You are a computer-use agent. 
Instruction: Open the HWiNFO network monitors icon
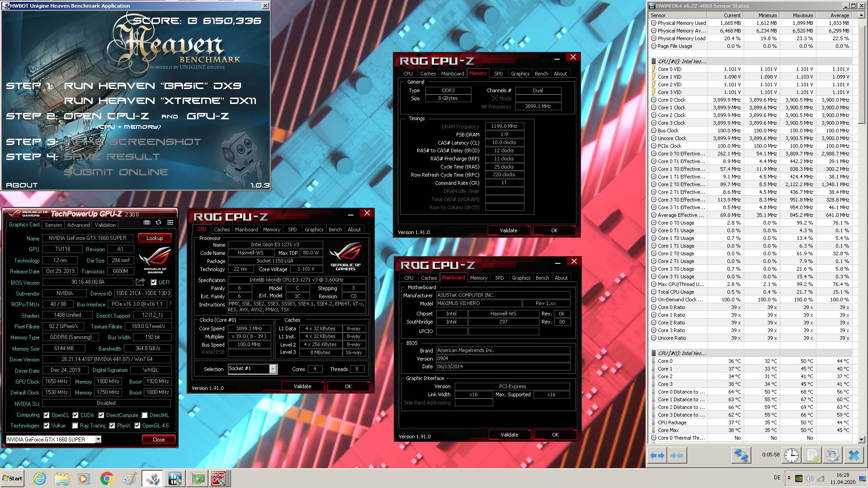741,455
